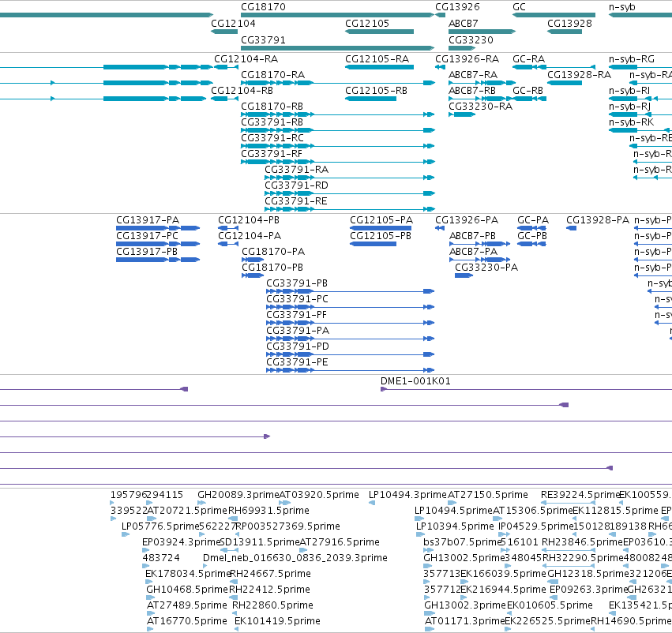This screenshot has height=633, width=672.
Task: Select the AT16770.5prime EST label
Action: point(187,621)
